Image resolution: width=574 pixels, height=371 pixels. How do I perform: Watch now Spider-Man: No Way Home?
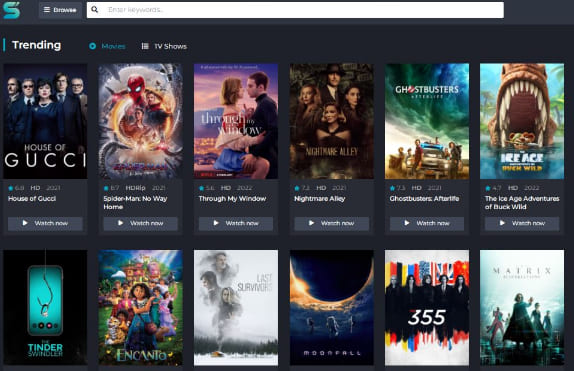point(141,223)
